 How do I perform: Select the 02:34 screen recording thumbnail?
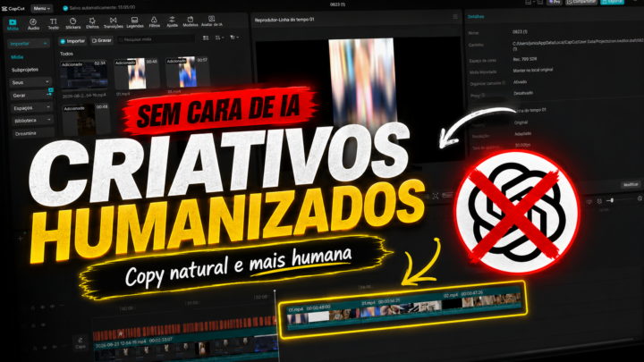(84, 75)
